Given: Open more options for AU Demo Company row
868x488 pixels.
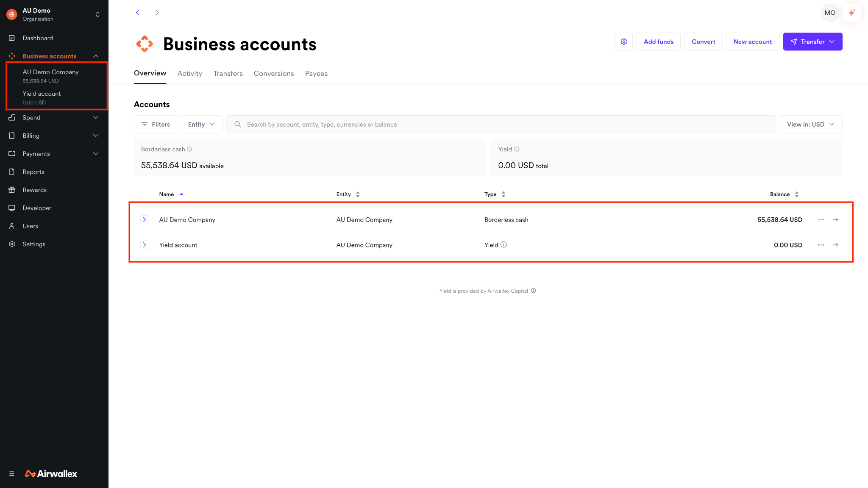Looking at the screenshot, I should [x=821, y=219].
